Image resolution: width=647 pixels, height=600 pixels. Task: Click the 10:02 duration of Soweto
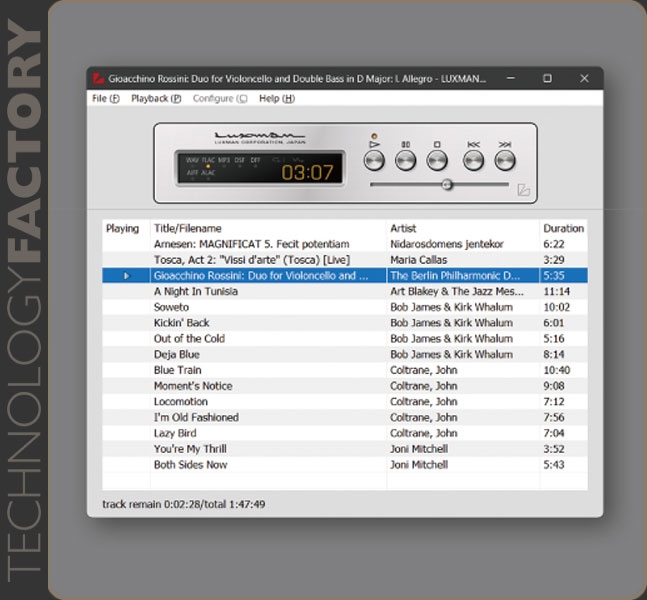(557, 307)
